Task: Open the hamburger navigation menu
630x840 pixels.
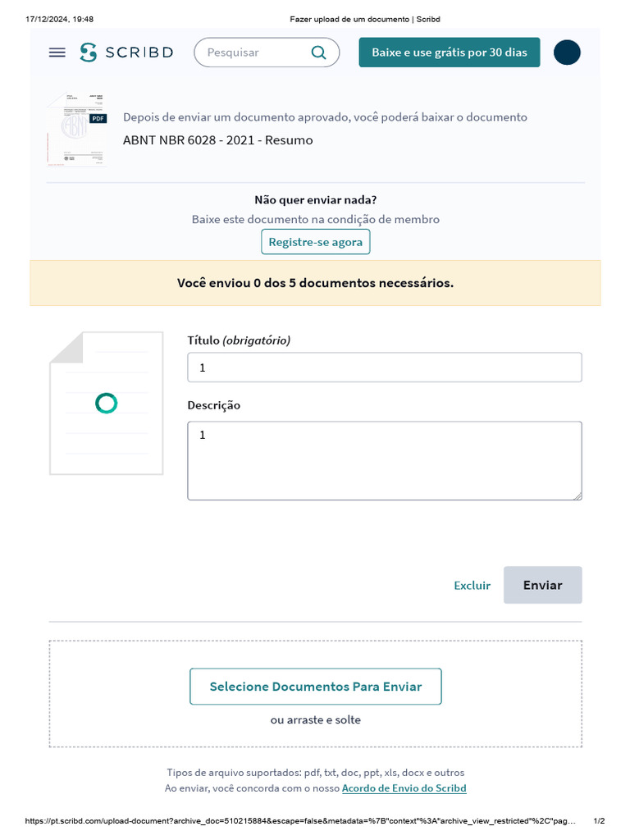Action: click(x=57, y=52)
